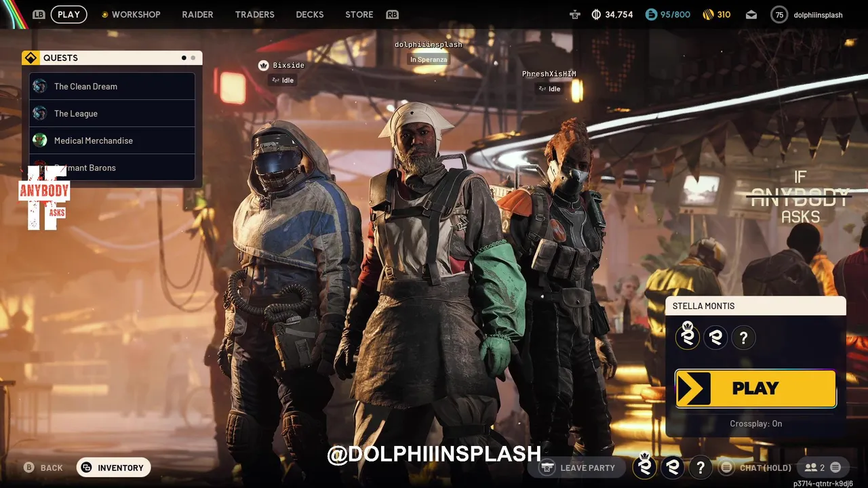The height and width of the screenshot is (488, 868).
Task: Click the crown icon next to Bixside
Action: 264,65
